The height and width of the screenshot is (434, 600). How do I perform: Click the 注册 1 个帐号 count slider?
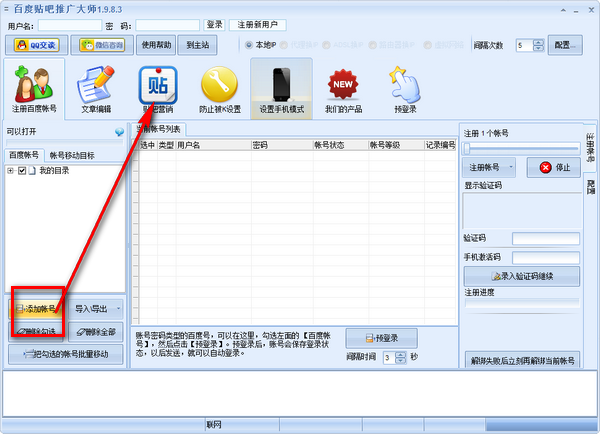(x=521, y=148)
